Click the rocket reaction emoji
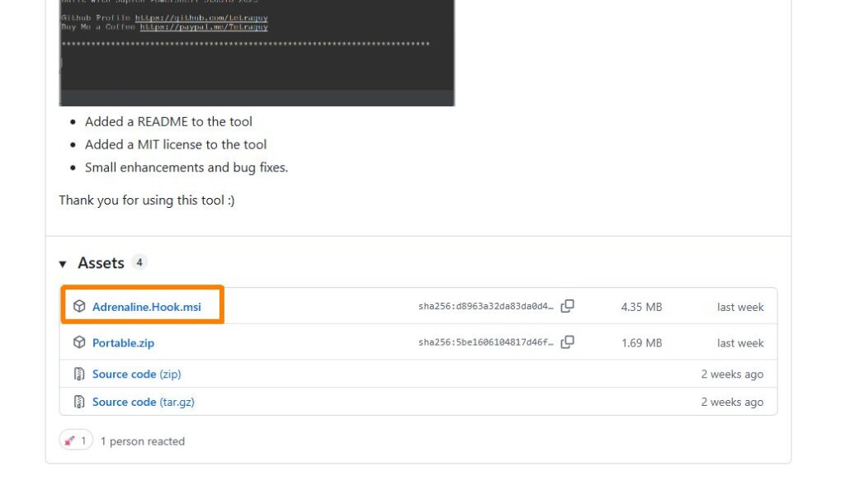 pos(69,441)
